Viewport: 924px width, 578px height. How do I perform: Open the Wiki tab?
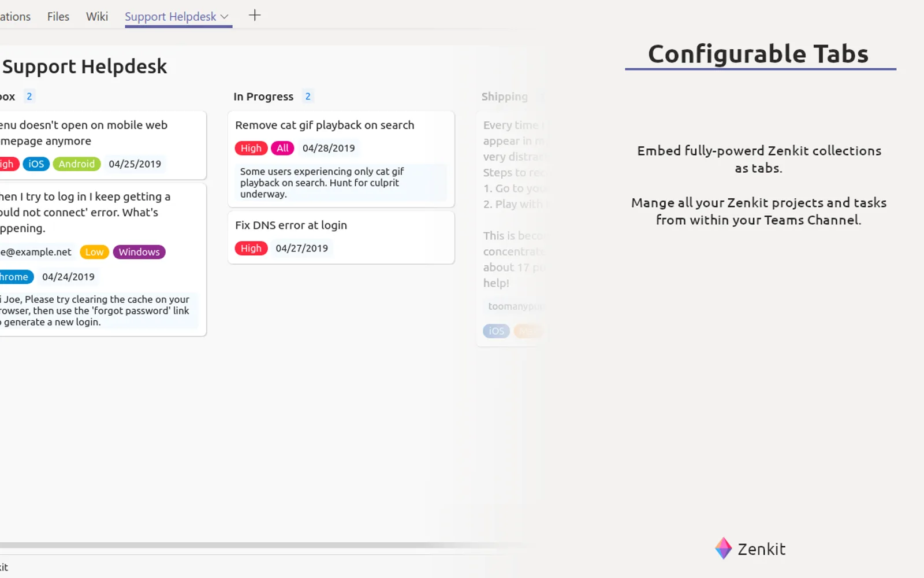point(97,17)
